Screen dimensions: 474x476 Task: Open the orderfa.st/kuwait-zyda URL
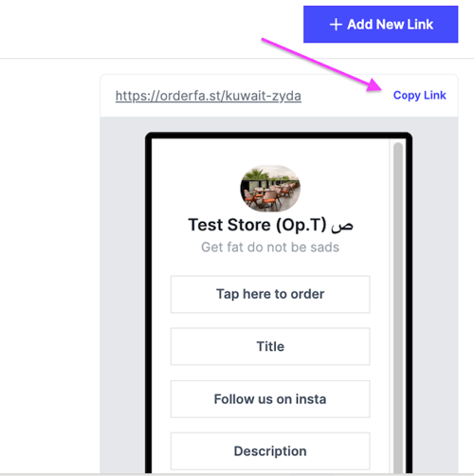209,96
